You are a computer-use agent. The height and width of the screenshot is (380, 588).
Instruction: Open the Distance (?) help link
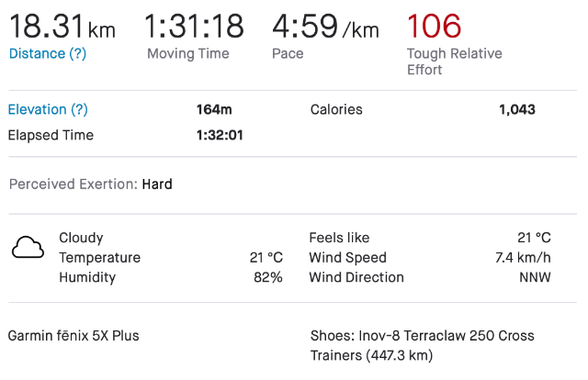[48, 53]
